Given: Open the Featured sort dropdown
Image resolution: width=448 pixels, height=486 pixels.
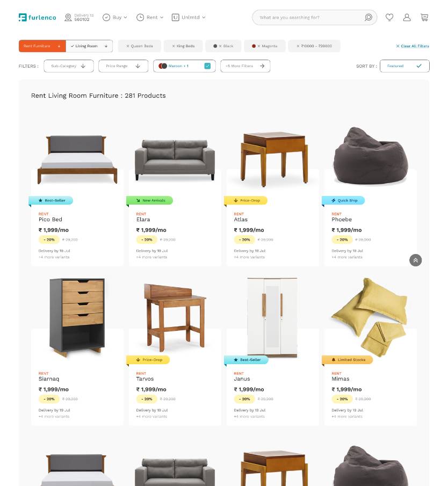Looking at the screenshot, I should point(404,66).
